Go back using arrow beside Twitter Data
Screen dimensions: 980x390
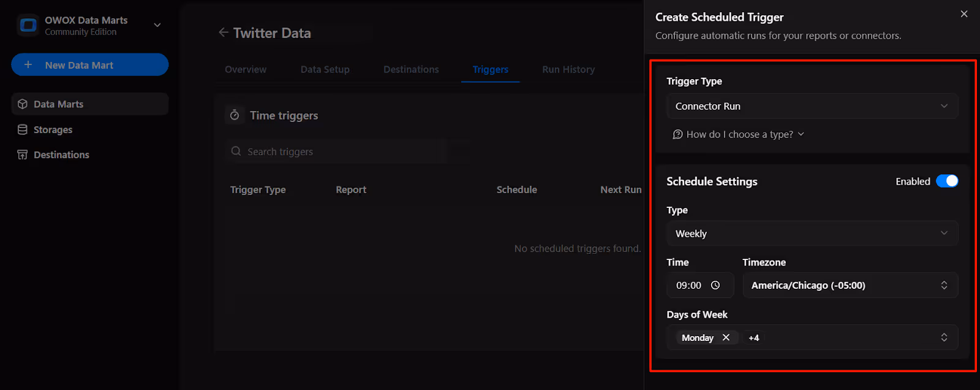click(x=224, y=32)
